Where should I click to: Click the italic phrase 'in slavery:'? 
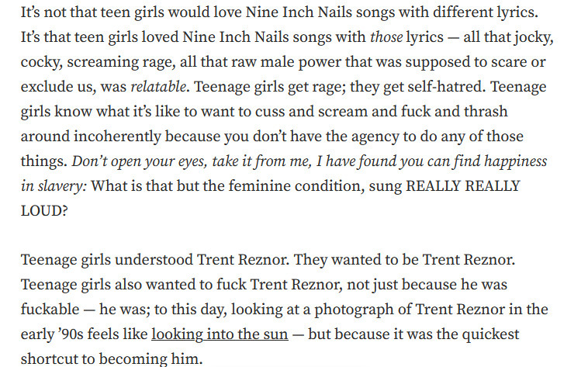tap(54, 186)
